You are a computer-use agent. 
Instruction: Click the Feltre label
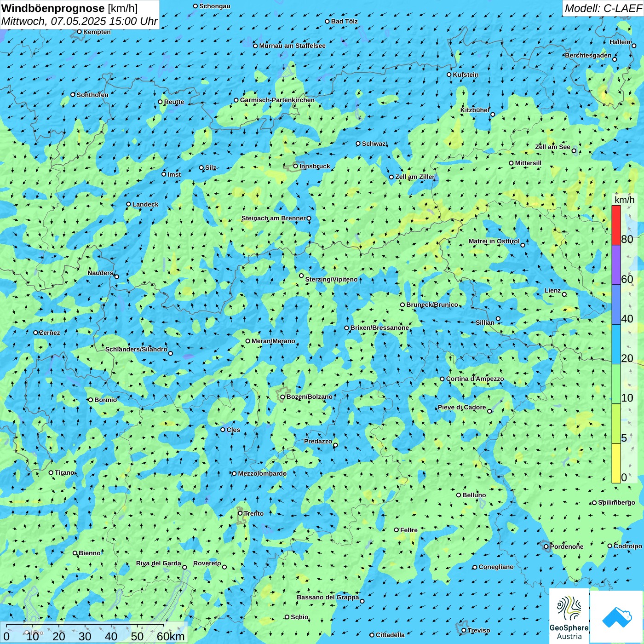[x=409, y=530]
